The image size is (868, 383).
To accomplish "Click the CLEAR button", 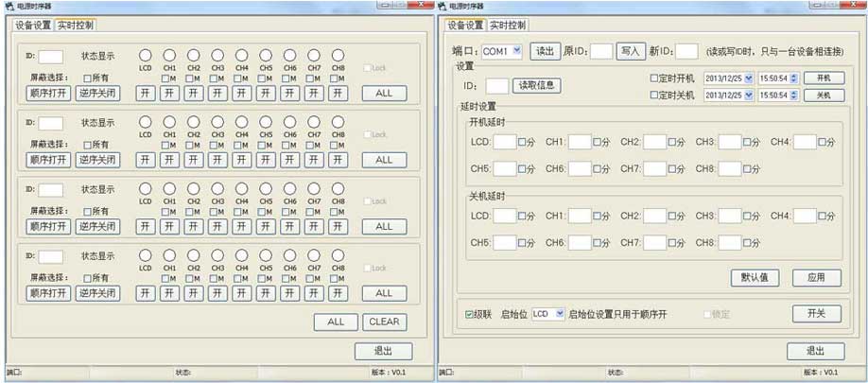I will 384,322.
